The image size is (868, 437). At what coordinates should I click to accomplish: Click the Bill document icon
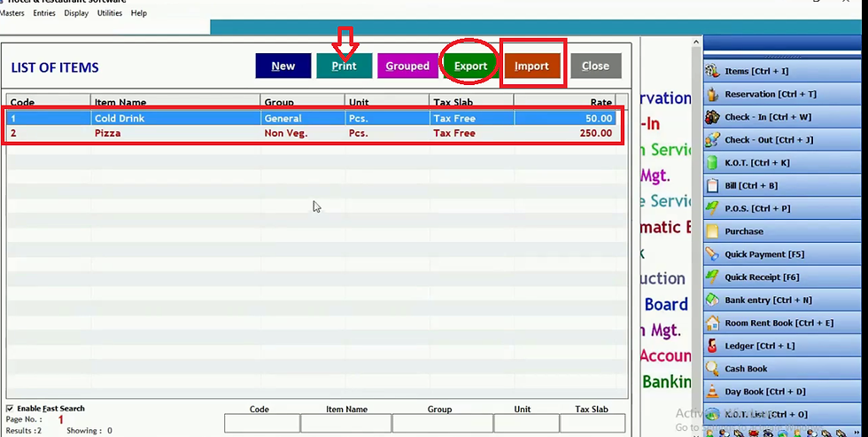tap(712, 185)
